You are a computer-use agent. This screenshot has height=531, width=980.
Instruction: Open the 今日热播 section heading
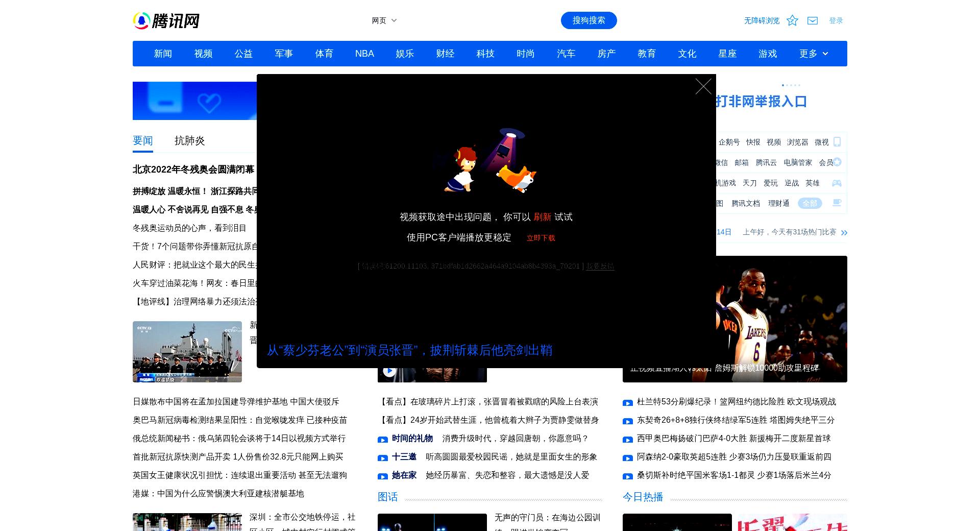(x=643, y=497)
